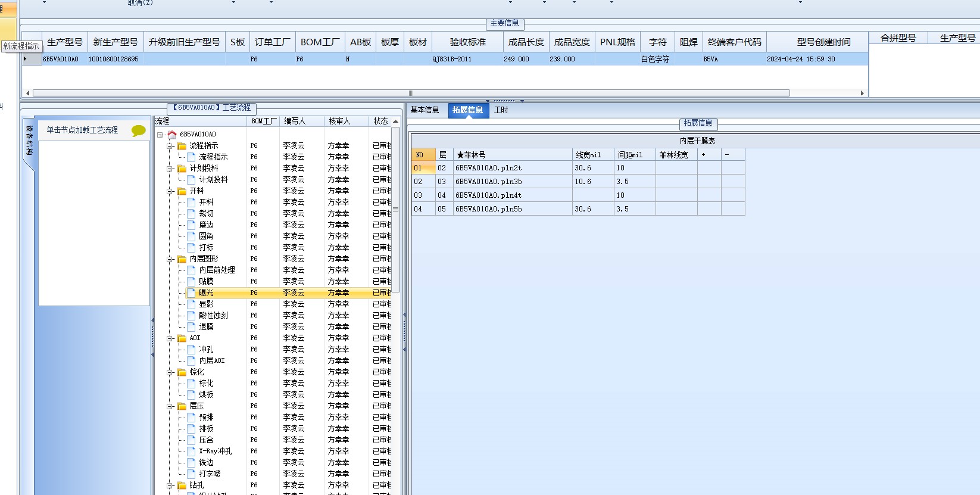This screenshot has width=980, height=495.
Task: Click the folder icon beside 棕化 group
Action: click(182, 372)
